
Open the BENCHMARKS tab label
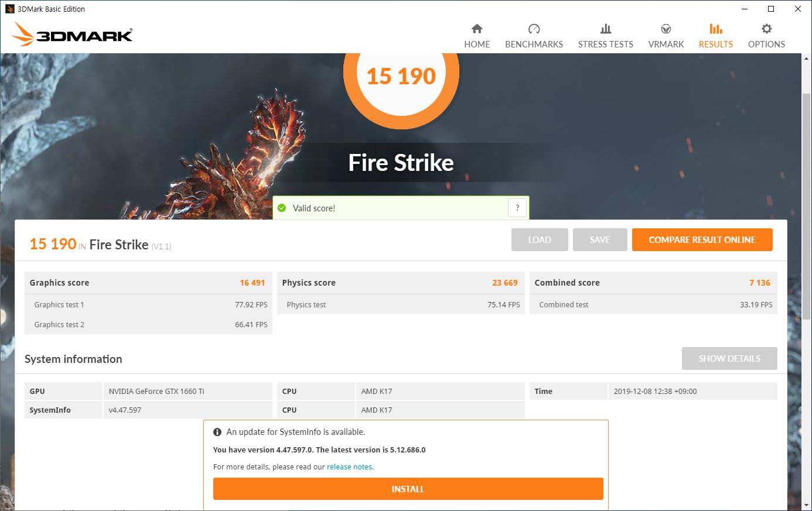[534, 44]
